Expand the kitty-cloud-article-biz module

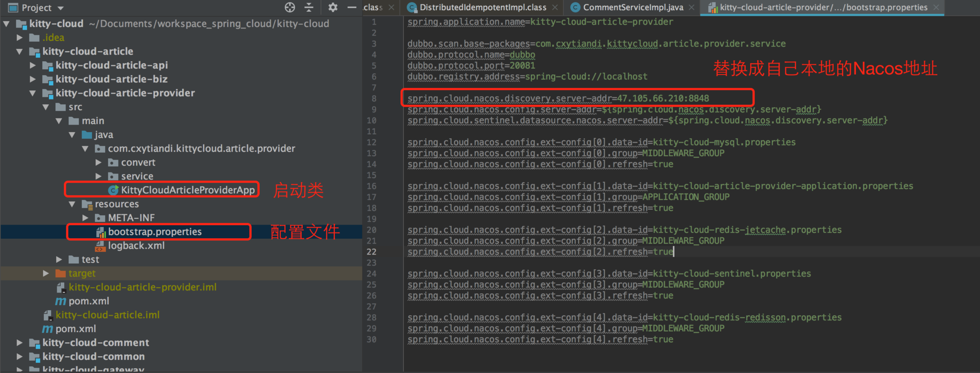33,79
